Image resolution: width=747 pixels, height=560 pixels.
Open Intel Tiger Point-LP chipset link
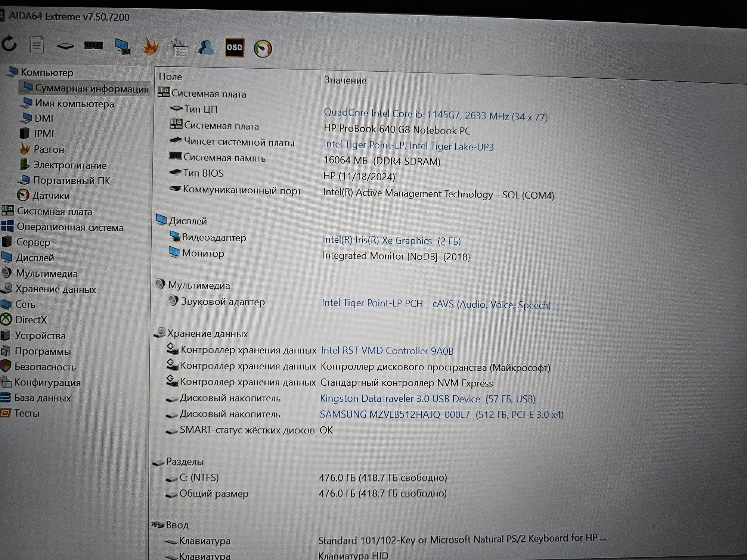(409, 146)
